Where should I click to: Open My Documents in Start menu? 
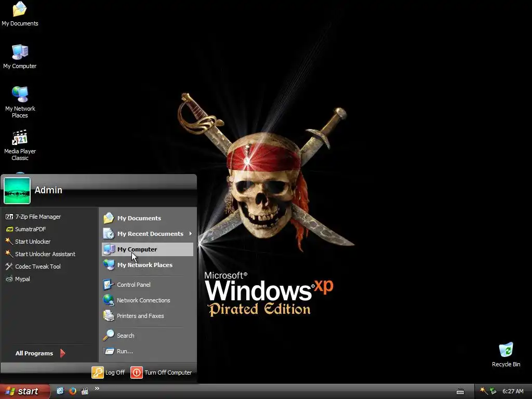point(147,218)
